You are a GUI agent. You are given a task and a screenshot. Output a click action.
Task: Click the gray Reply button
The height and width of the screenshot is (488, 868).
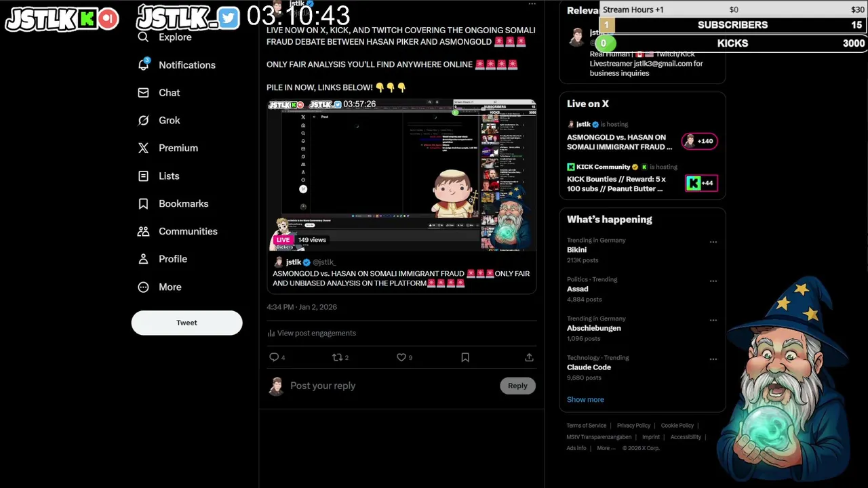click(x=517, y=386)
